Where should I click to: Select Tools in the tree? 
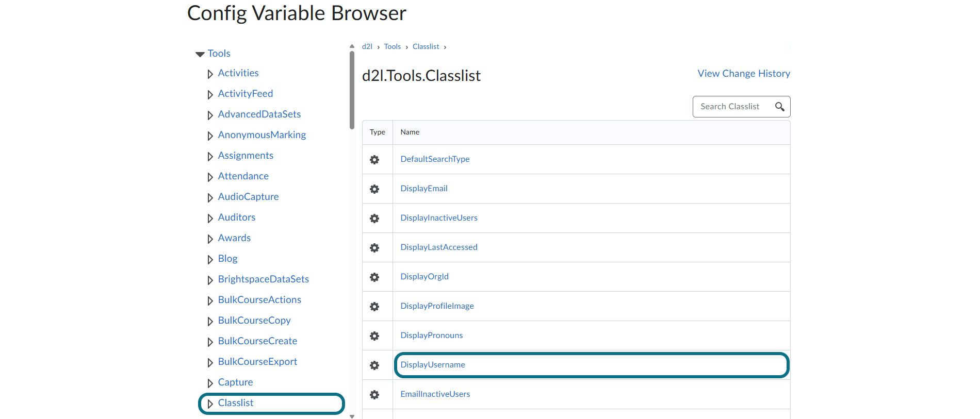(x=219, y=54)
